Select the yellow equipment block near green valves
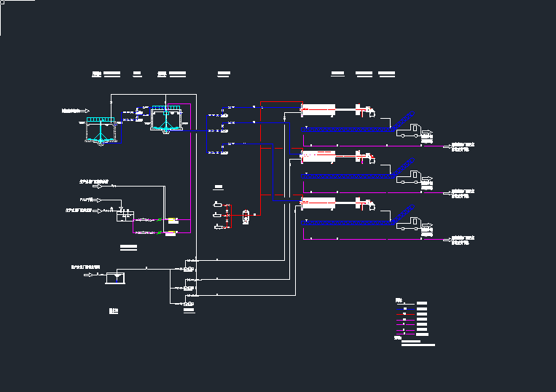 [173, 220]
